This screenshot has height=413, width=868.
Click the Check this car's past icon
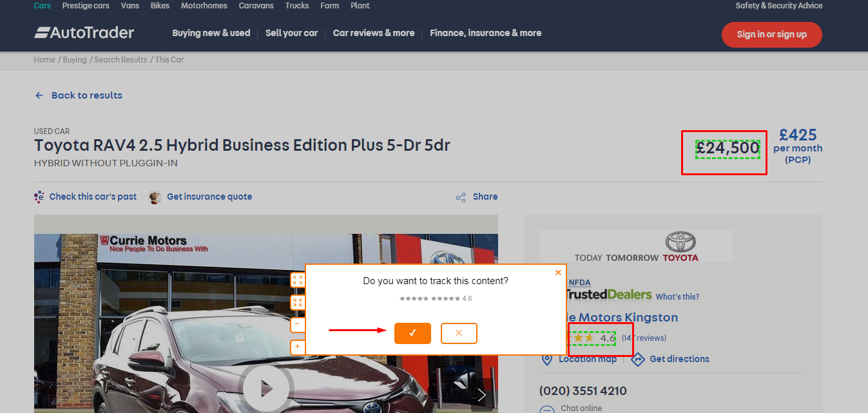pos(39,197)
